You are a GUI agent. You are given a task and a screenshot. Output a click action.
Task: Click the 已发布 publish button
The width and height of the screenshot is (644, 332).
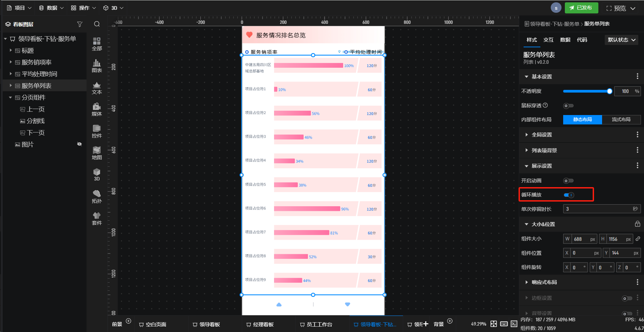[581, 8]
